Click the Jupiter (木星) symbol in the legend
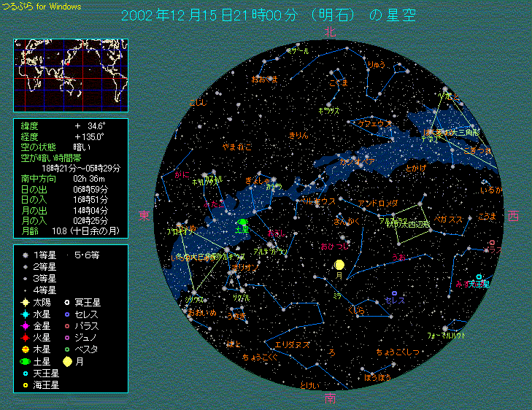The width and height of the screenshot is (532, 410). (25, 349)
